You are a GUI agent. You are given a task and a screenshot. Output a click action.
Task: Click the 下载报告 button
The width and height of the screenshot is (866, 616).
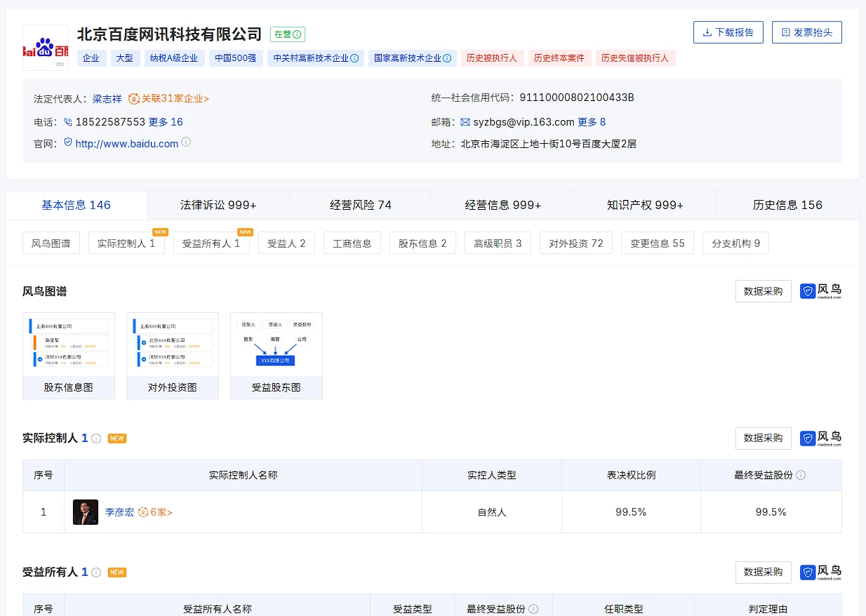(728, 32)
